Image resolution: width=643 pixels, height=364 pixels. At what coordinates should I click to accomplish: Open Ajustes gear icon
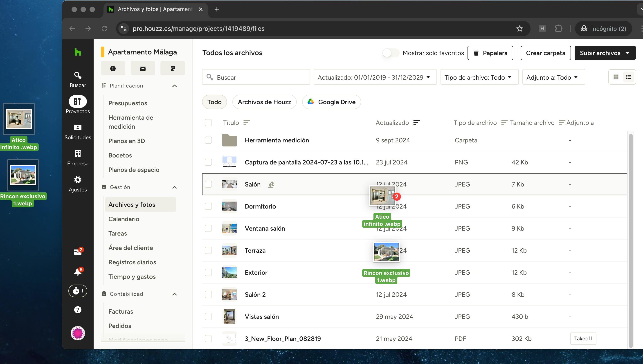point(78,180)
